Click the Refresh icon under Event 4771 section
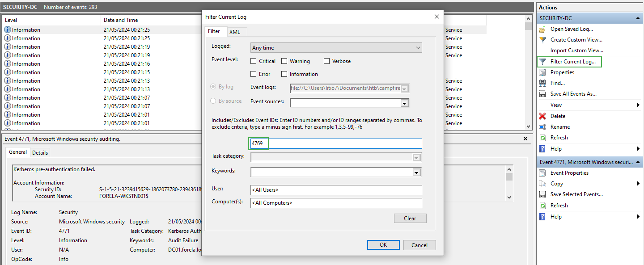The image size is (644, 265). click(x=542, y=206)
